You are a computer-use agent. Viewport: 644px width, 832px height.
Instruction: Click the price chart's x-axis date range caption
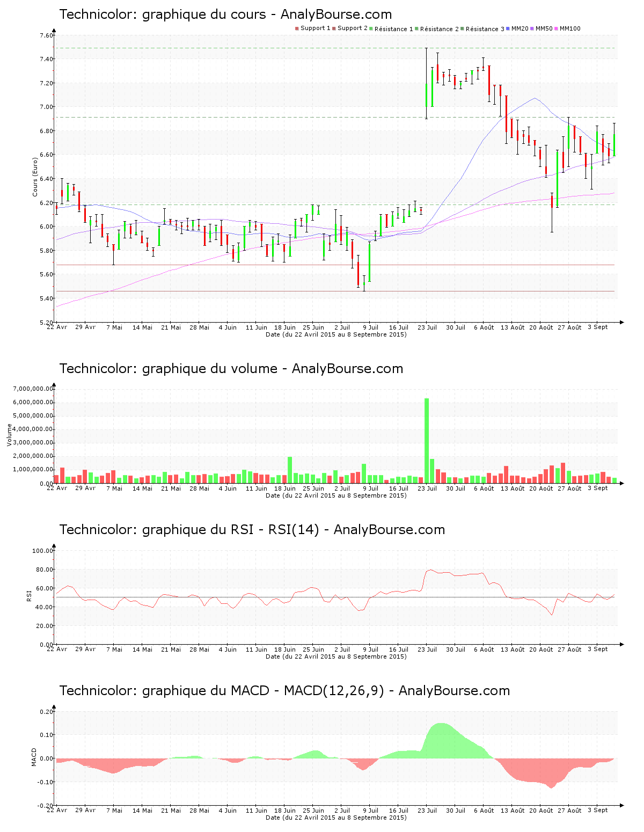(336, 334)
